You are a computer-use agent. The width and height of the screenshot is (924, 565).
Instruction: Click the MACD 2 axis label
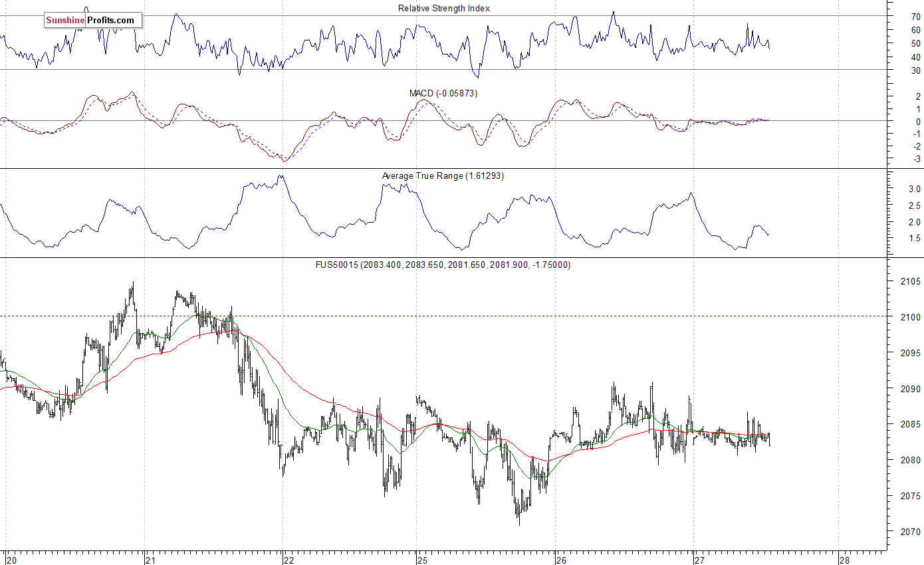(918, 97)
